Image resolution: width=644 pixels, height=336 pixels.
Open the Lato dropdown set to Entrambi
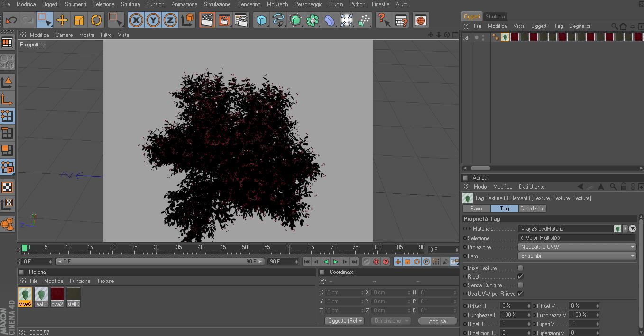point(577,256)
